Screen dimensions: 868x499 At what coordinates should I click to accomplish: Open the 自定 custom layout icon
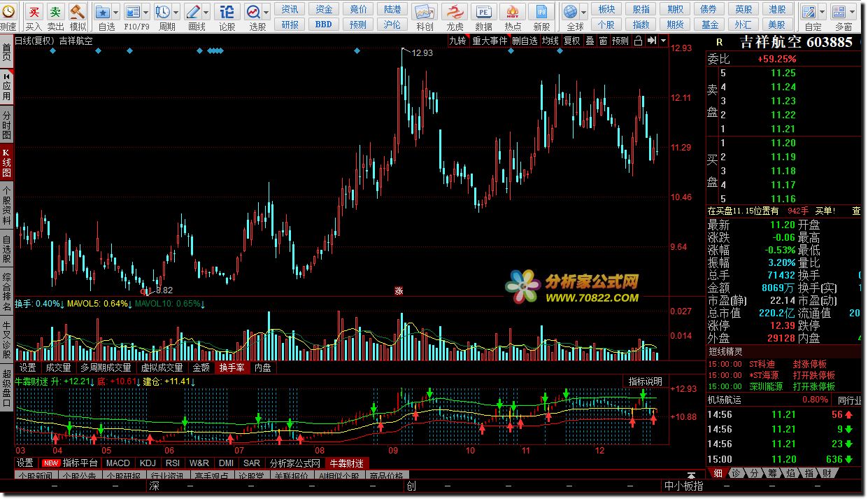[809, 12]
